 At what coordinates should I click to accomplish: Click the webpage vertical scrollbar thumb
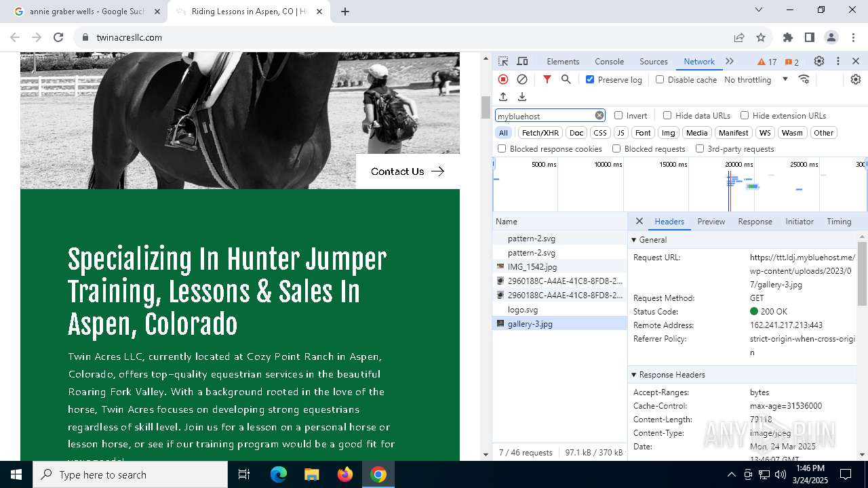[x=486, y=107]
